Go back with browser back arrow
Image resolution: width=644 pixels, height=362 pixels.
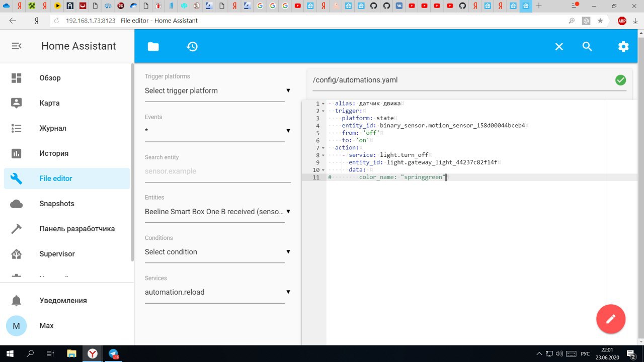(x=13, y=21)
